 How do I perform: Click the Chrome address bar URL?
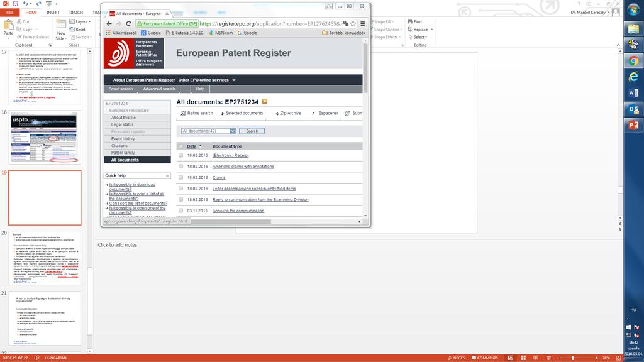tap(270, 24)
